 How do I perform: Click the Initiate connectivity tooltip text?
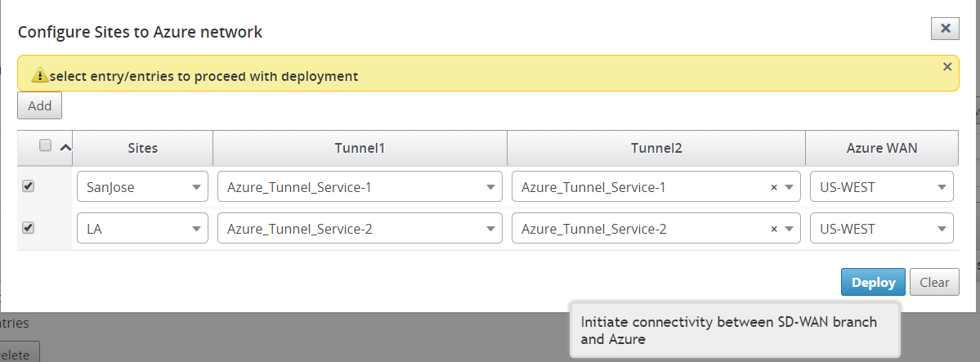(729, 331)
